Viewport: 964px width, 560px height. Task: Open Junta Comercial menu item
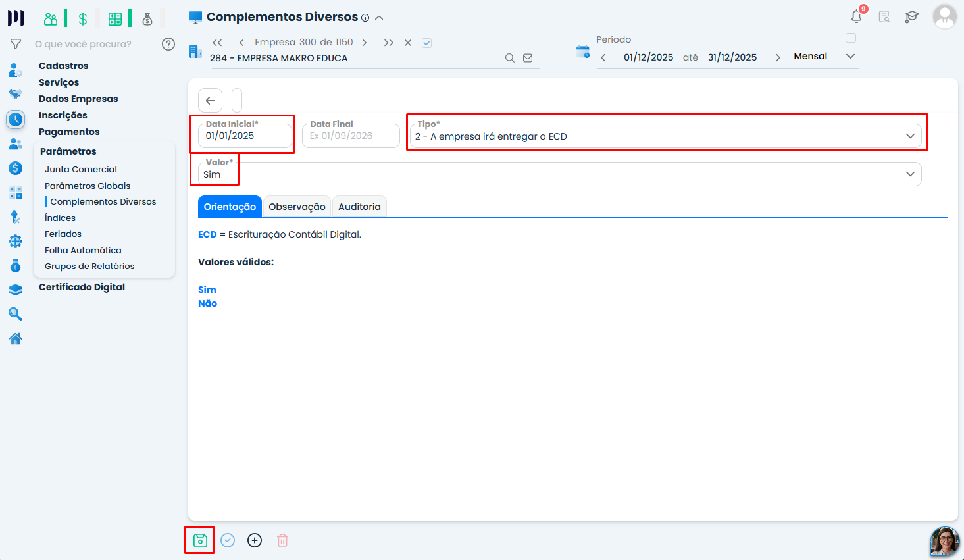pyautogui.click(x=81, y=169)
